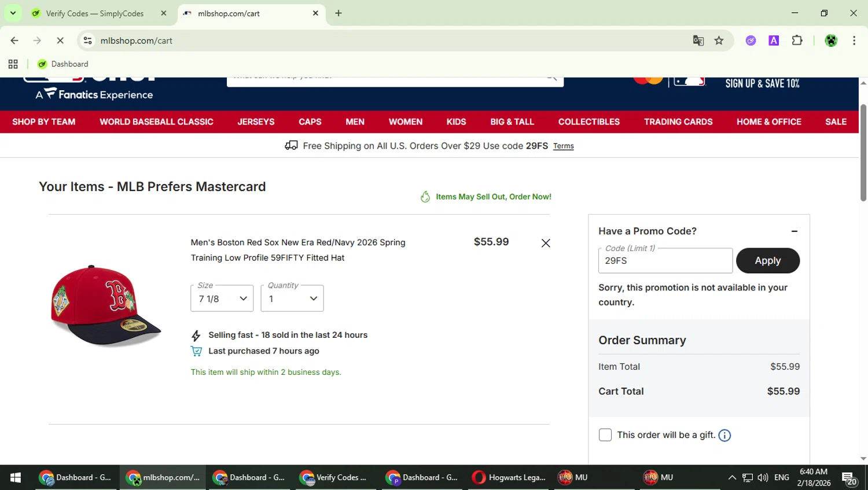868x490 pixels.
Task: Open Shop By Team menu
Action: 44,122
